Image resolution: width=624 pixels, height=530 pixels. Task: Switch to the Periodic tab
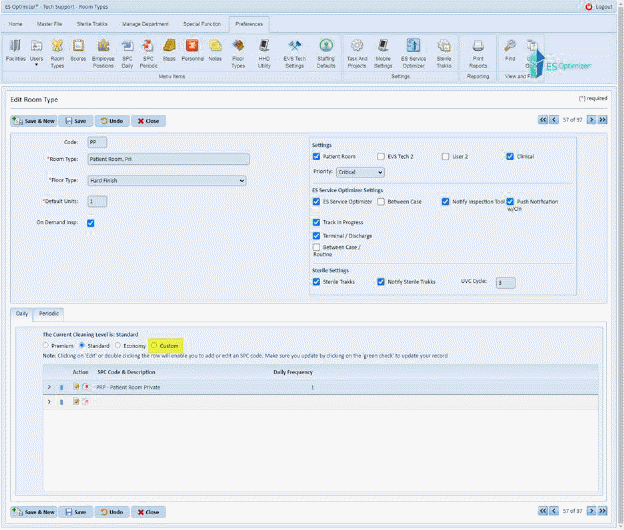(x=49, y=314)
